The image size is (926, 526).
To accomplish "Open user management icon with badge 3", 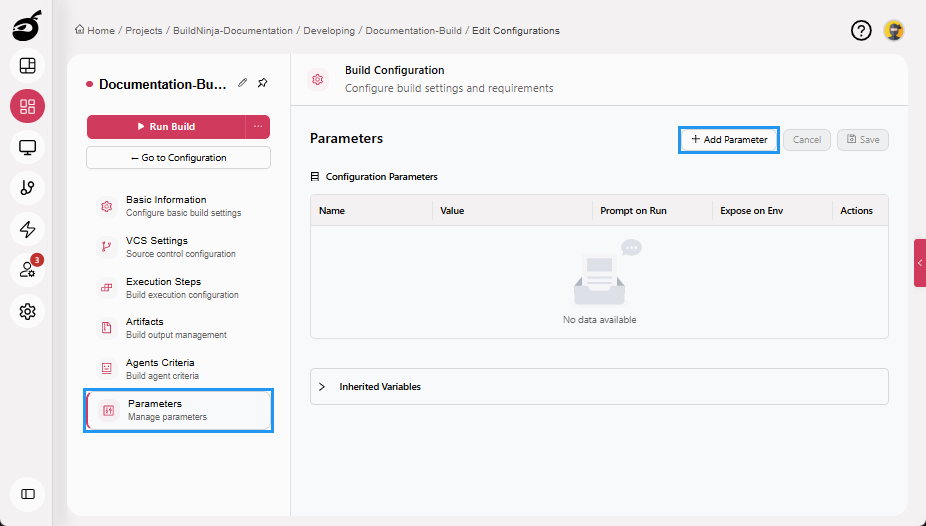I will pyautogui.click(x=27, y=270).
